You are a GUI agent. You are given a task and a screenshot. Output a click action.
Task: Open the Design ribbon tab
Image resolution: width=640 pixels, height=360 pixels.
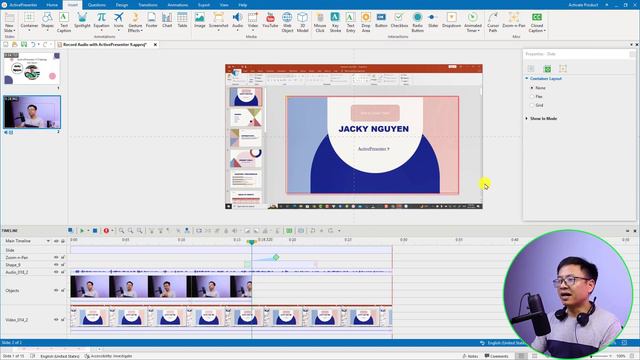point(122,5)
